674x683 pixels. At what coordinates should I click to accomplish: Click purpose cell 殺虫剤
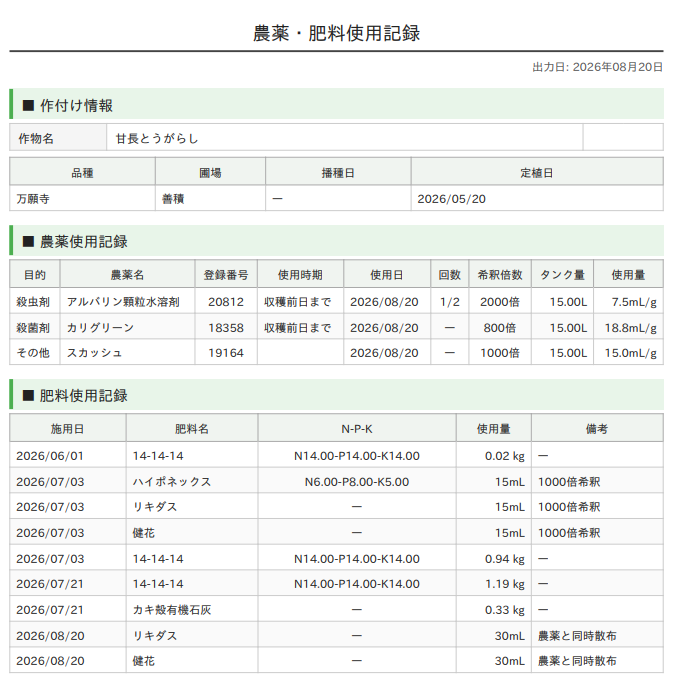33,302
